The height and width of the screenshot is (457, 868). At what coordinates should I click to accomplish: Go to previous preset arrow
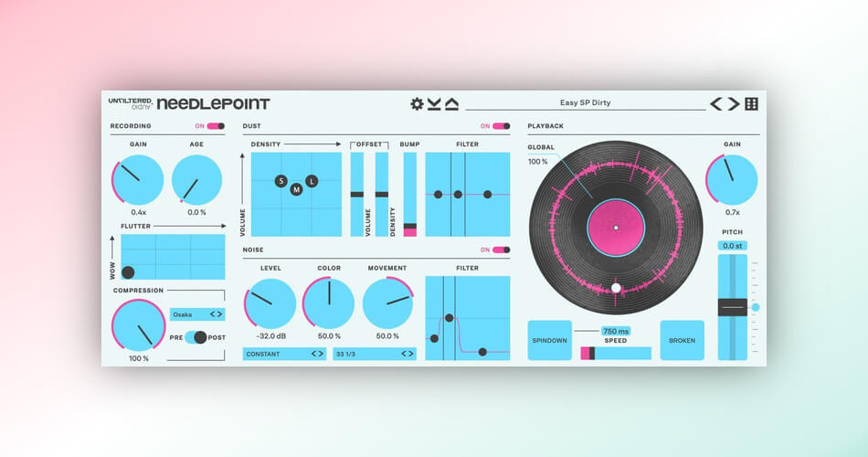click(716, 103)
